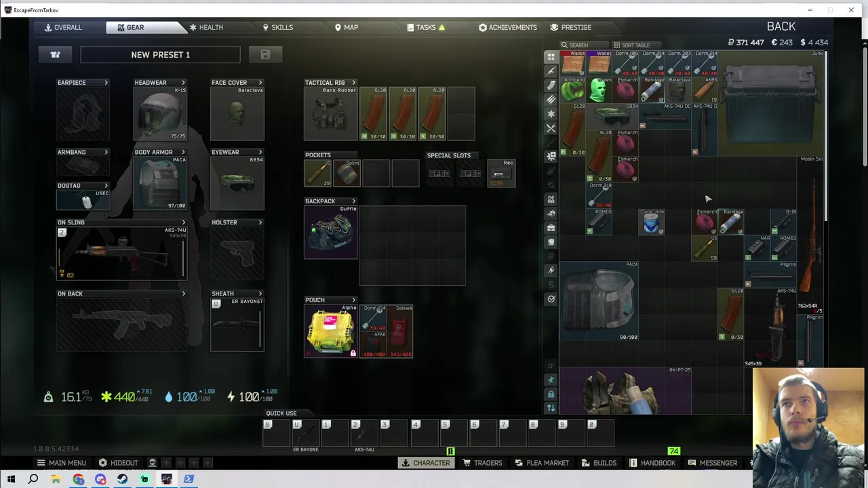Screen dimensions: 868x488
Task: Select the Dorm 203 key in stash
Action: click(x=678, y=64)
